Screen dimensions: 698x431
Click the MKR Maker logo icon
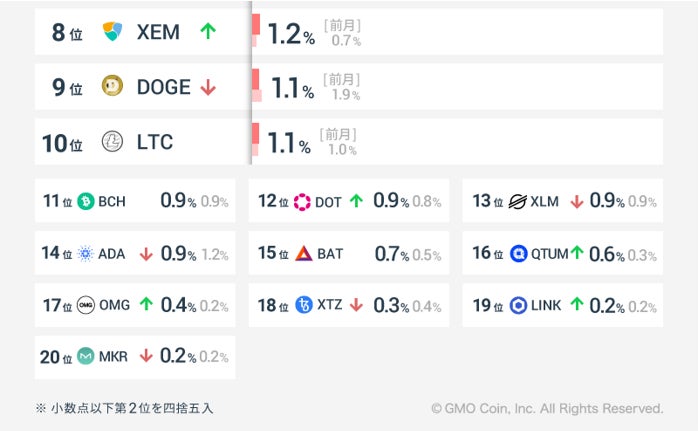pos(86,356)
